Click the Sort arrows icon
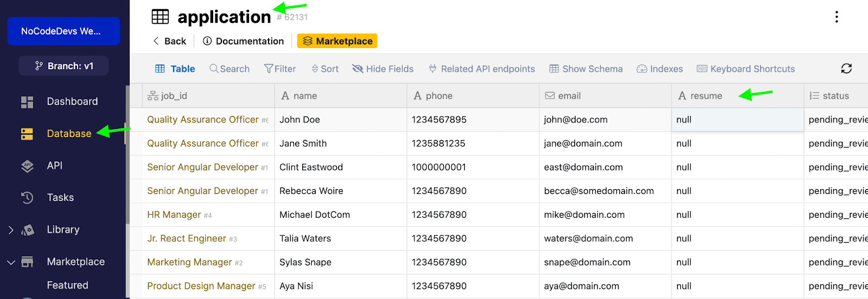 pyautogui.click(x=315, y=69)
